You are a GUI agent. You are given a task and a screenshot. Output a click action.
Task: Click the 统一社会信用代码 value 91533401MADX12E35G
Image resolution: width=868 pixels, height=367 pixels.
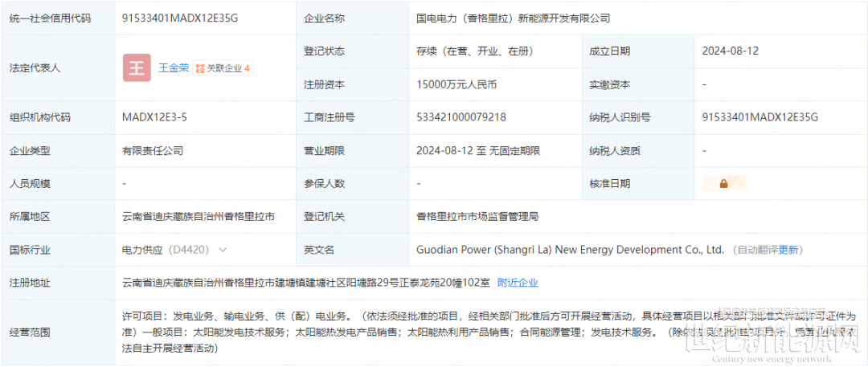[180, 18]
